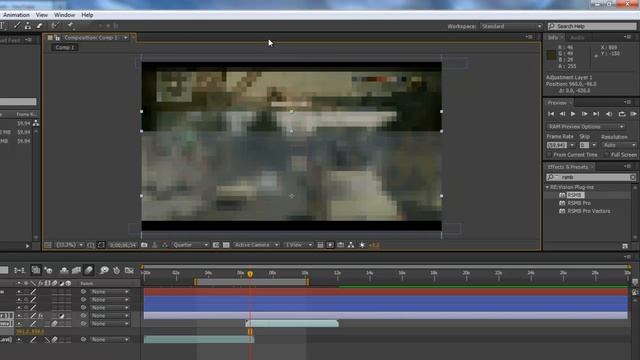Image resolution: width=640 pixels, height=360 pixels.
Task: Click the Draft 3D icon in timeline
Action: tap(49, 270)
